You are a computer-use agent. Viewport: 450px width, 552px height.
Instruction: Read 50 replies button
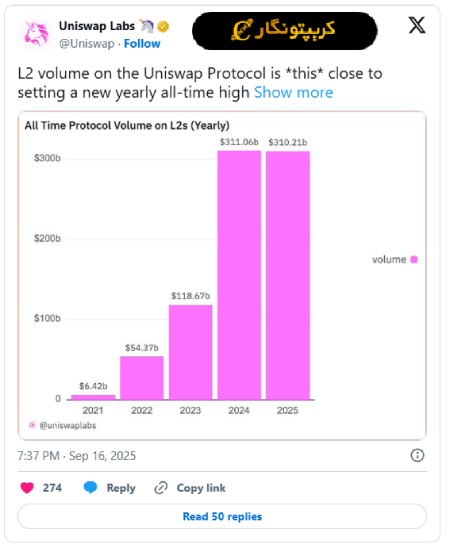pos(222,516)
